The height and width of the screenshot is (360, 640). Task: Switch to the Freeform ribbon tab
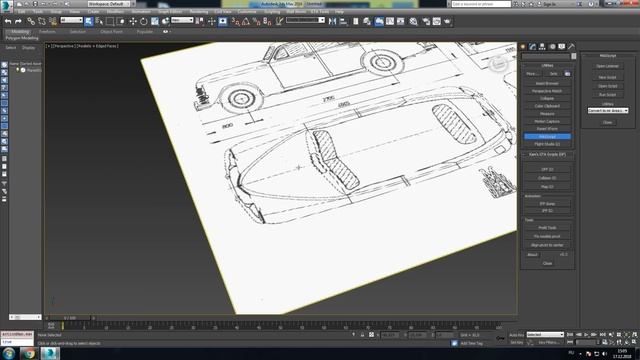click(x=47, y=31)
